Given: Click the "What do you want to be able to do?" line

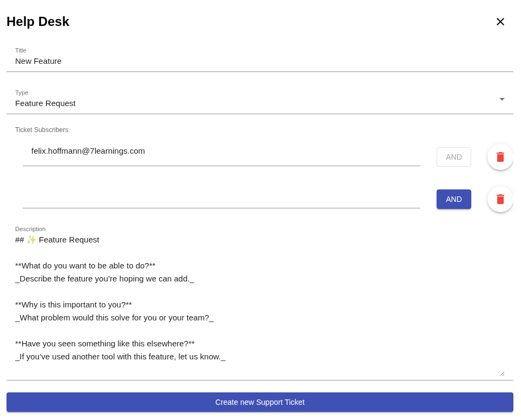Looking at the screenshot, I should point(85,266).
